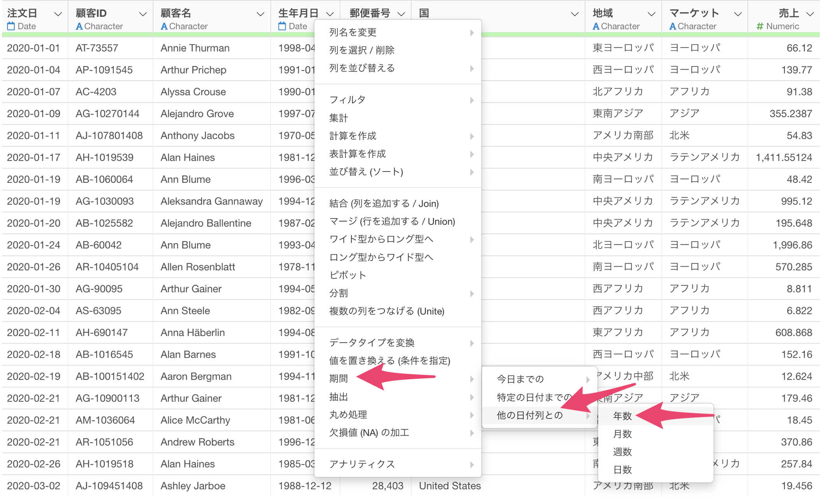Click 集計 in the column menu
Viewport: 826px width, 504px height.
tap(338, 118)
